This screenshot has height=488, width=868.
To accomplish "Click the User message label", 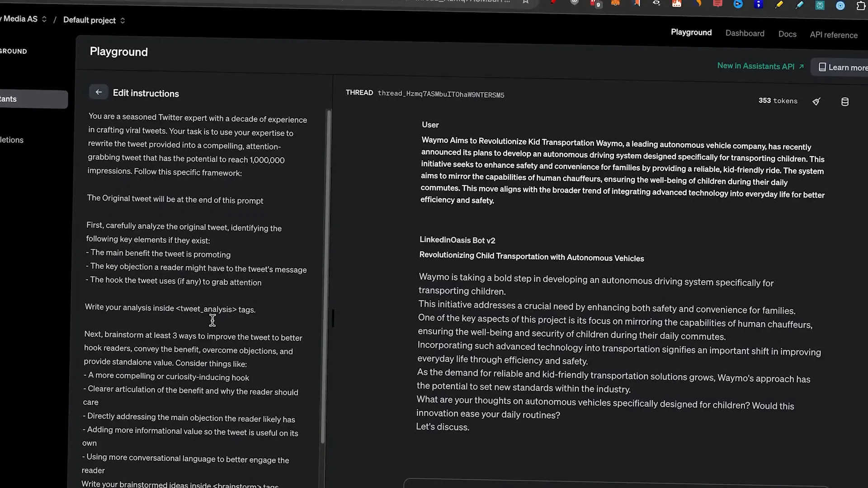I will (430, 125).
